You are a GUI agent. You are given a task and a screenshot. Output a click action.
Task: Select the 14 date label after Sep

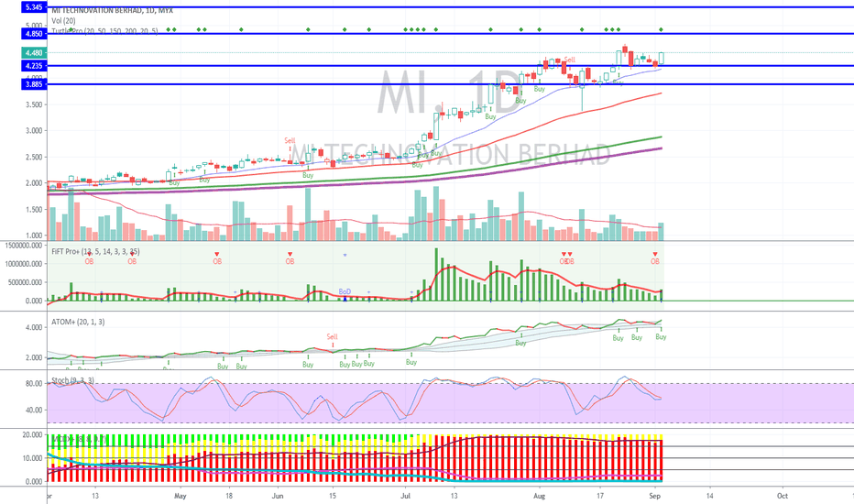[709, 496]
